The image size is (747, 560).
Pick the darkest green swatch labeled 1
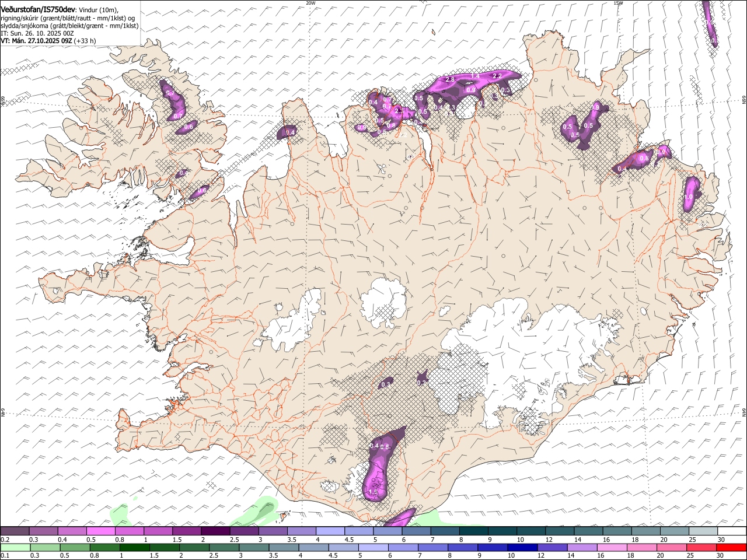[134, 548]
